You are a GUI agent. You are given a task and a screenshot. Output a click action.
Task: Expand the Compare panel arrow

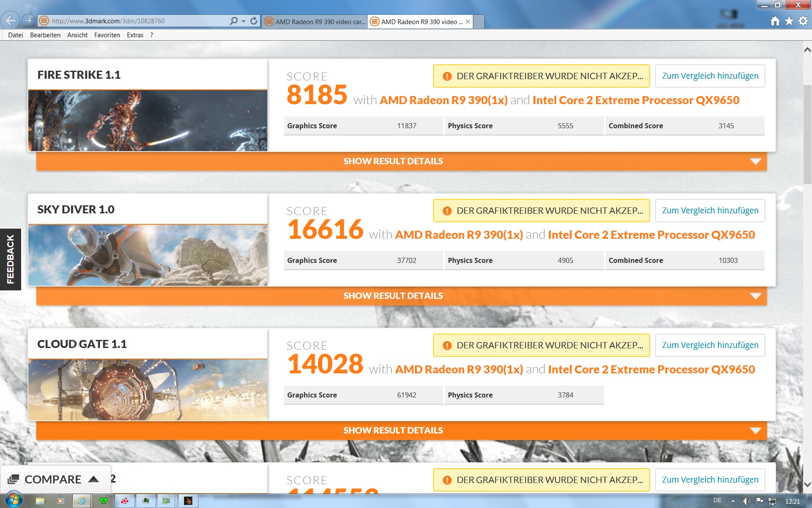(93, 479)
